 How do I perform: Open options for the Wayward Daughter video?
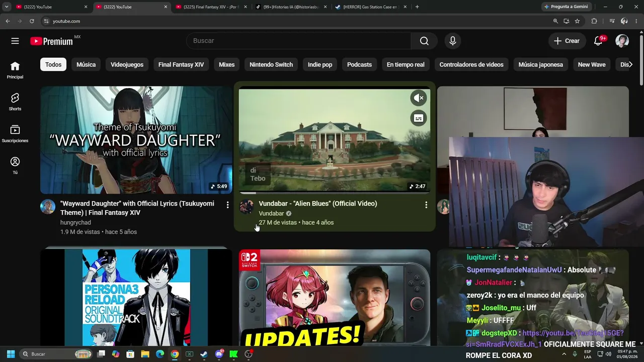[227, 205]
